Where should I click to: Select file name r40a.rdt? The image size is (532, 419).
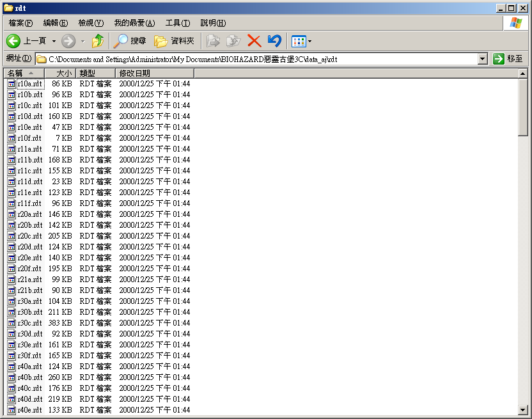[29, 367]
